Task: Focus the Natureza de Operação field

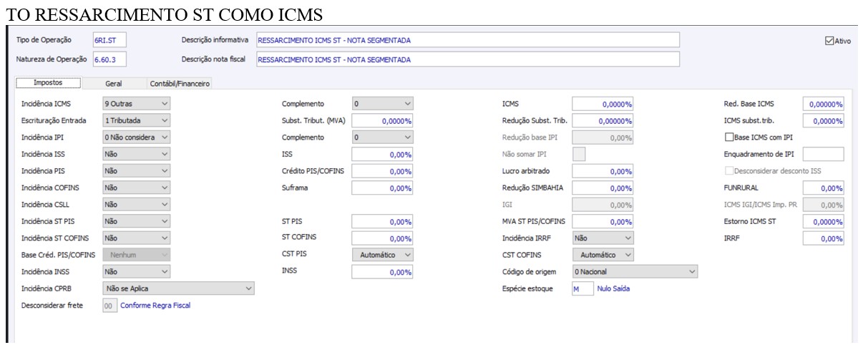Action: (109, 59)
